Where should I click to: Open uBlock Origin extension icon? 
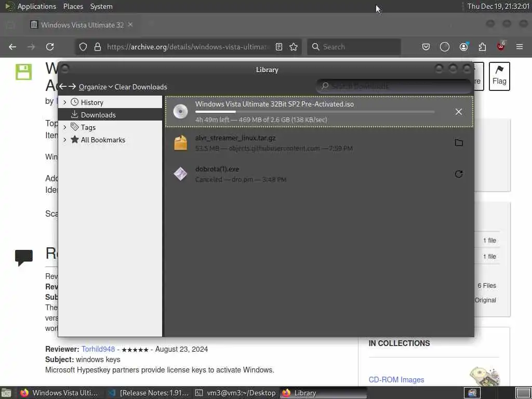501,46
